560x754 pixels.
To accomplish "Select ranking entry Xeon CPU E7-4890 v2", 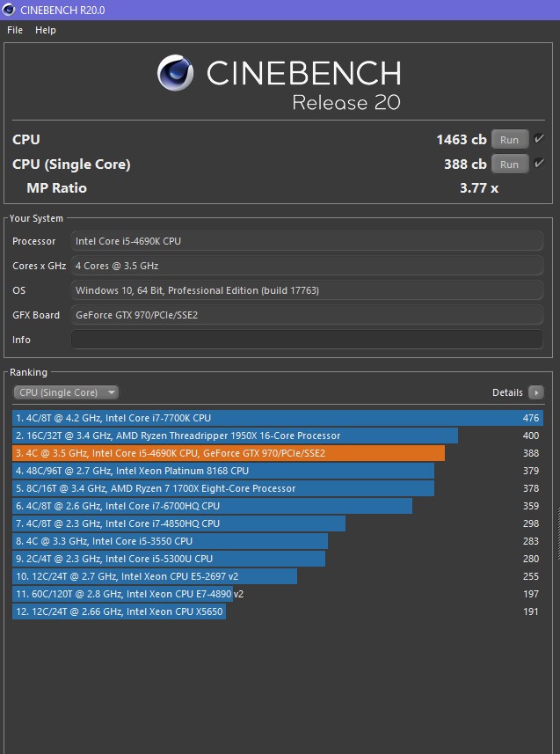I will [278, 594].
